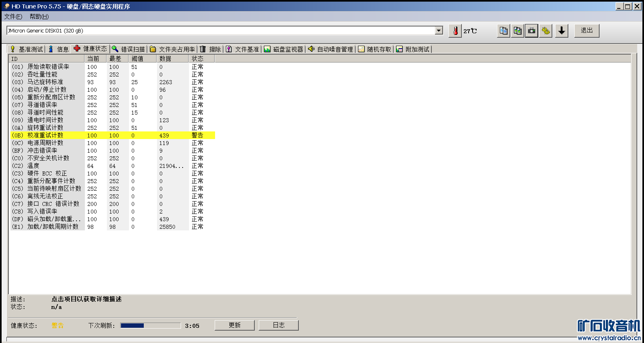The width and height of the screenshot is (644, 343).
Task: Click the 27℃ temperature reading
Action: (470, 31)
